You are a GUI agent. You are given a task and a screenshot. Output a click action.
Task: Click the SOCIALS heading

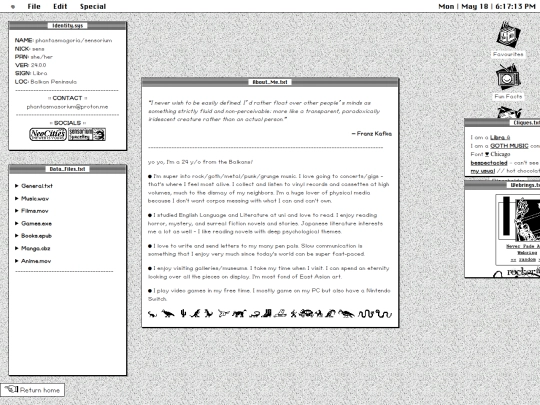pos(68,123)
